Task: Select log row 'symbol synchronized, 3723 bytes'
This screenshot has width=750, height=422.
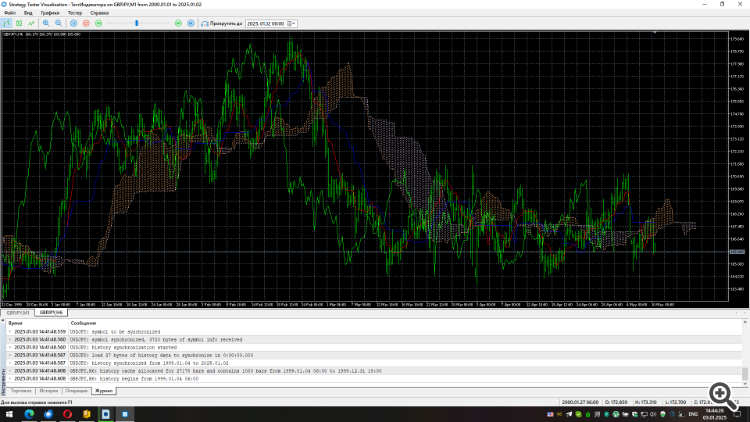Action: click(373, 340)
